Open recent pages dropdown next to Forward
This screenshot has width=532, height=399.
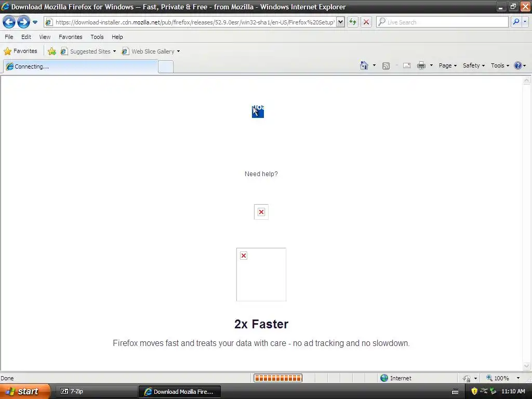coord(35,22)
